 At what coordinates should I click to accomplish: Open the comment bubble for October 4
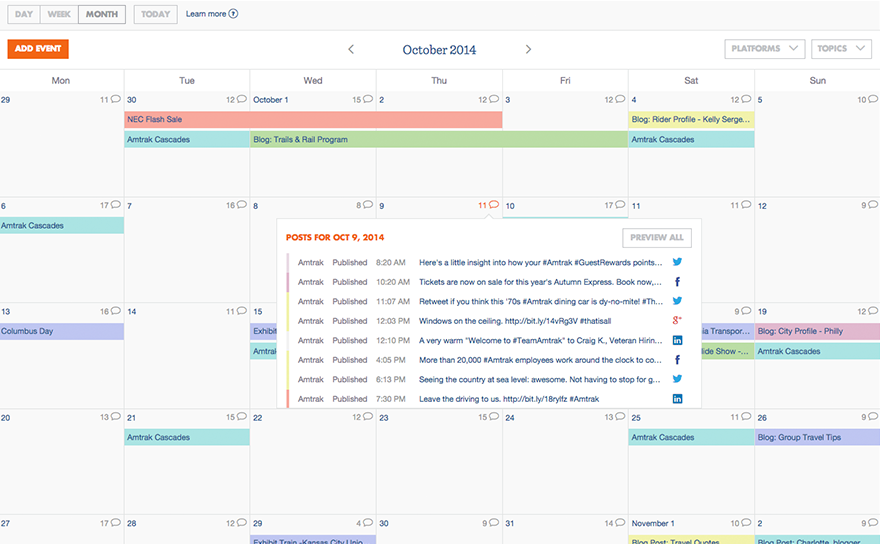tap(746, 99)
